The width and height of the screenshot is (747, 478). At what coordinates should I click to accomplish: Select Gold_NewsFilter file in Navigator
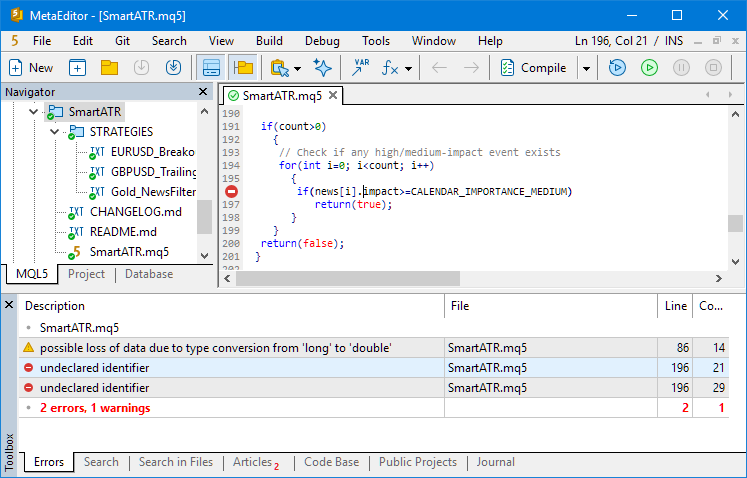coord(153,192)
